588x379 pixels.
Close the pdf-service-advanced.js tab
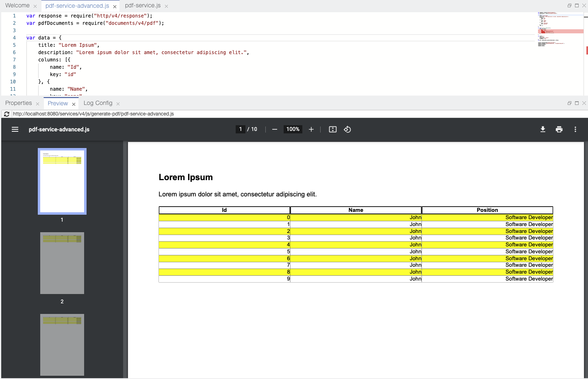coord(115,7)
